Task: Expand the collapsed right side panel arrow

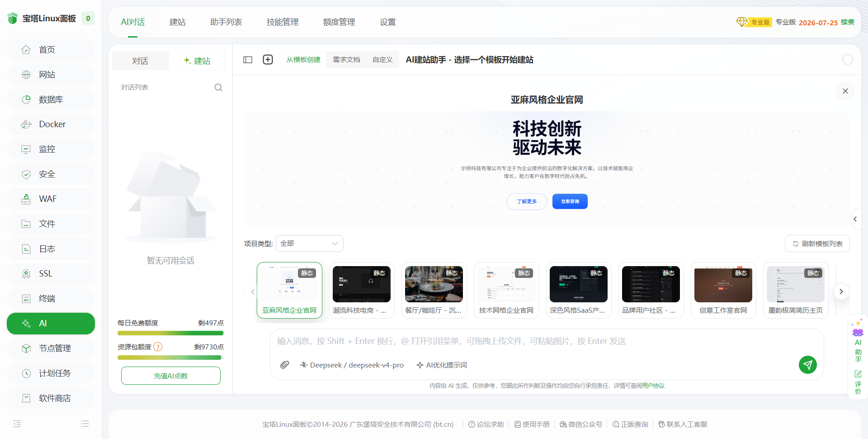Action: point(855,219)
